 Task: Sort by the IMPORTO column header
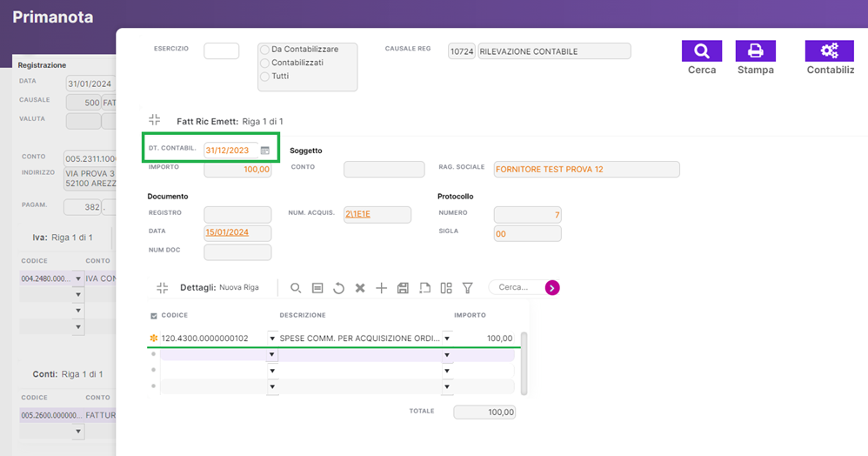pos(470,315)
